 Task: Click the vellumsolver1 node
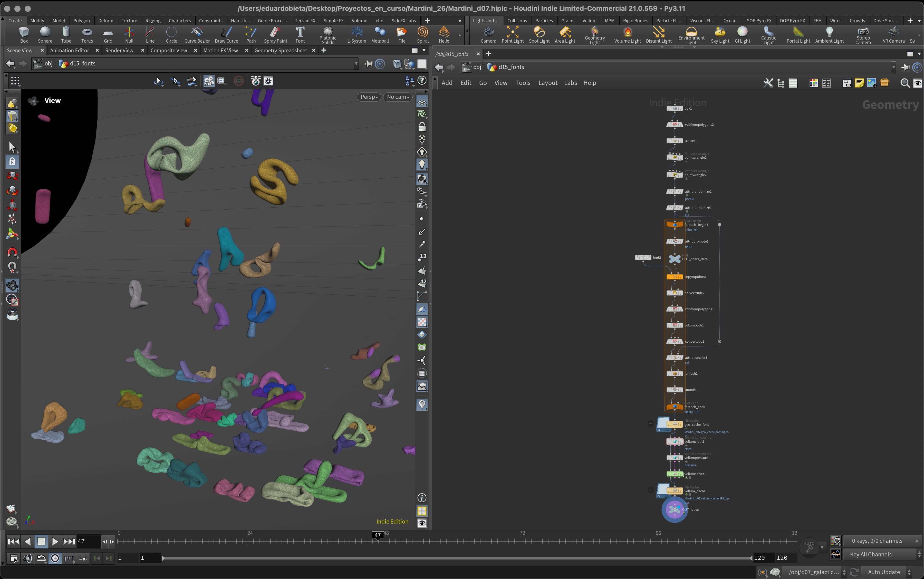click(x=675, y=474)
